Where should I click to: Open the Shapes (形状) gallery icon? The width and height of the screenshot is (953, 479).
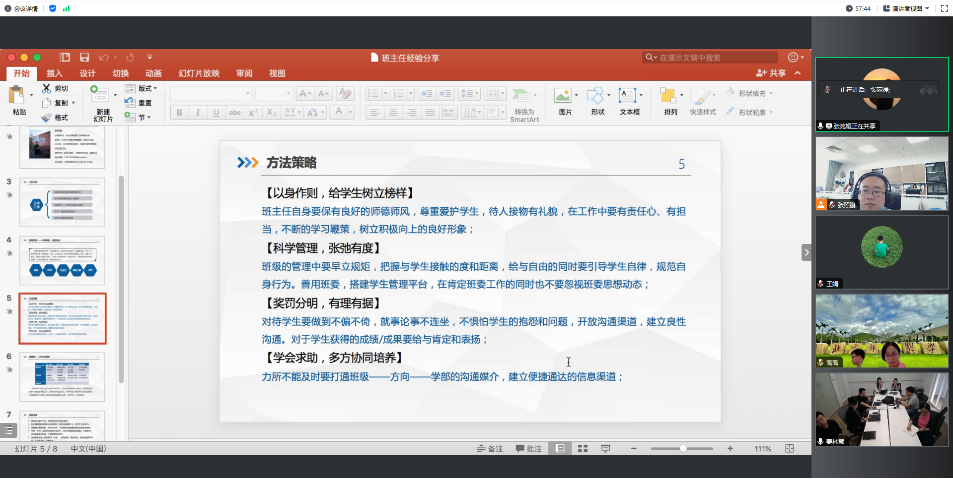click(596, 96)
